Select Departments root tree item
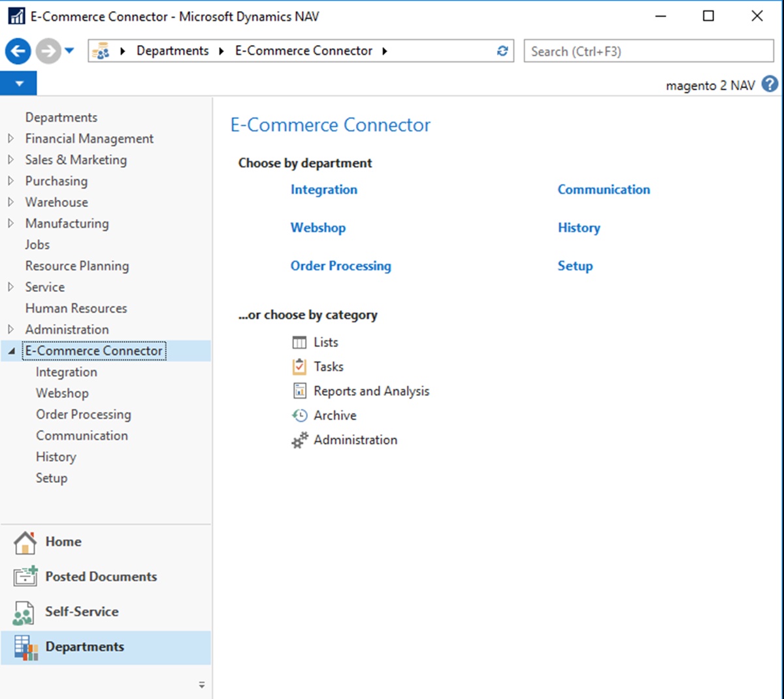The height and width of the screenshot is (699, 784). (61, 118)
